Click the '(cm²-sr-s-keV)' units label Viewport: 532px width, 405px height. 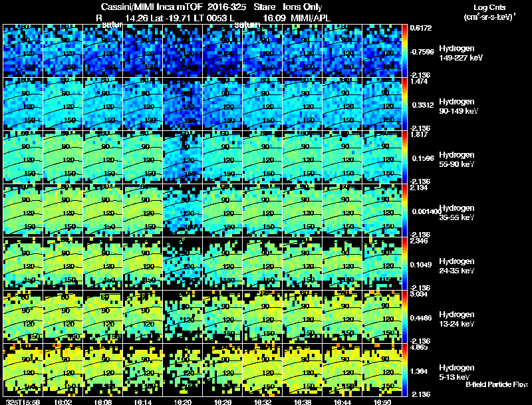tap(489, 17)
